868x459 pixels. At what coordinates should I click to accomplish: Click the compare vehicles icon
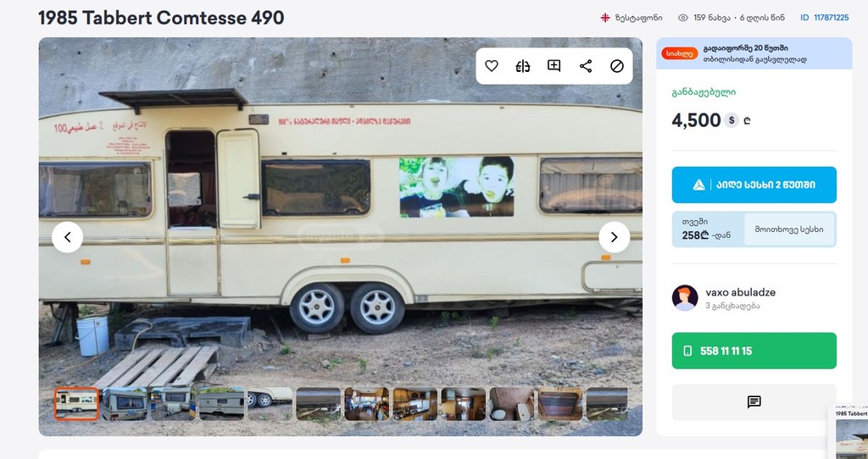pos(522,66)
